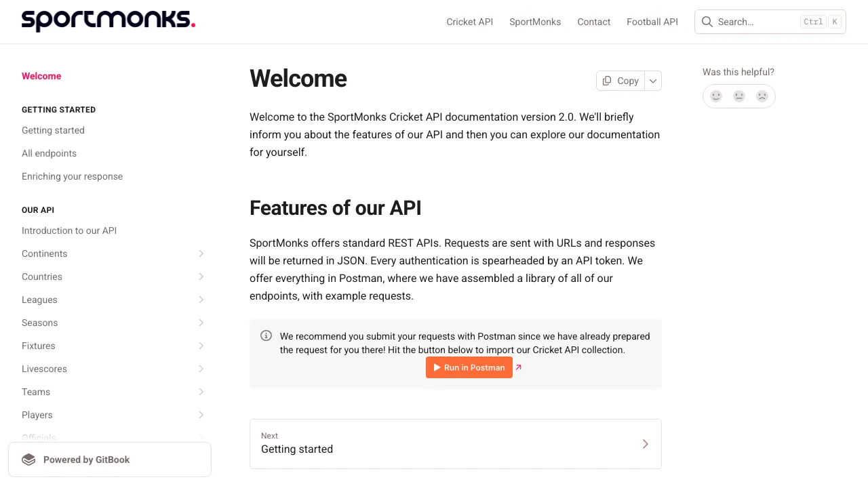Click the neutral face feedback icon
Screen dimensions: 868x488
(x=739, y=96)
